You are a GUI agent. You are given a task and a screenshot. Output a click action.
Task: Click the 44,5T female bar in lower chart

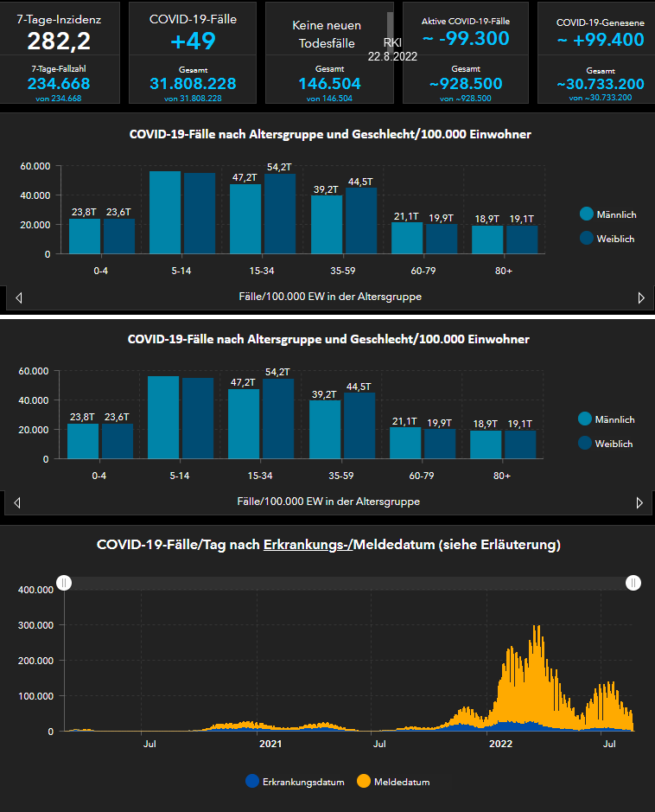click(x=359, y=425)
